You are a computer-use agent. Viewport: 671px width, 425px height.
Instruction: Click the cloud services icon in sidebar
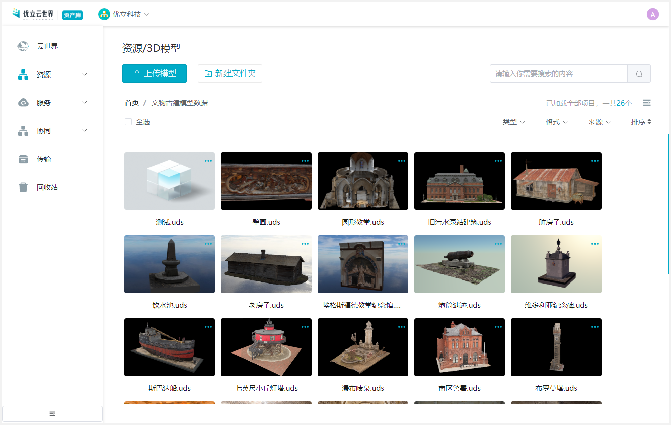pos(23,103)
